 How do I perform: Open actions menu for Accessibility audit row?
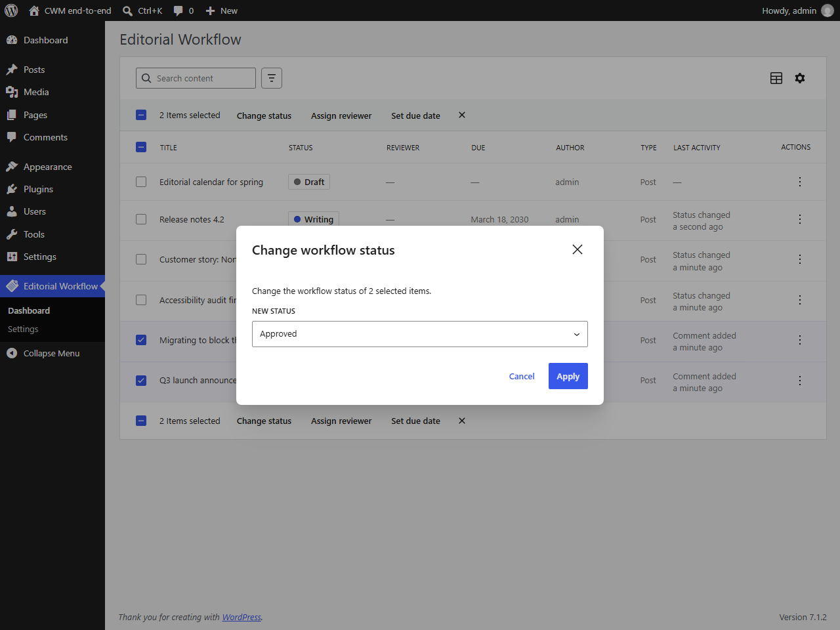[x=800, y=300]
